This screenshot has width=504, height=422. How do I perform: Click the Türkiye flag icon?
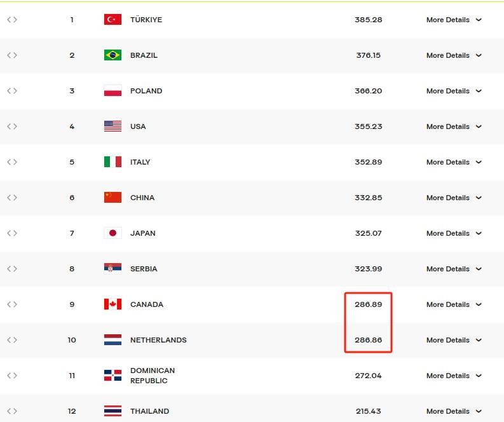point(112,20)
